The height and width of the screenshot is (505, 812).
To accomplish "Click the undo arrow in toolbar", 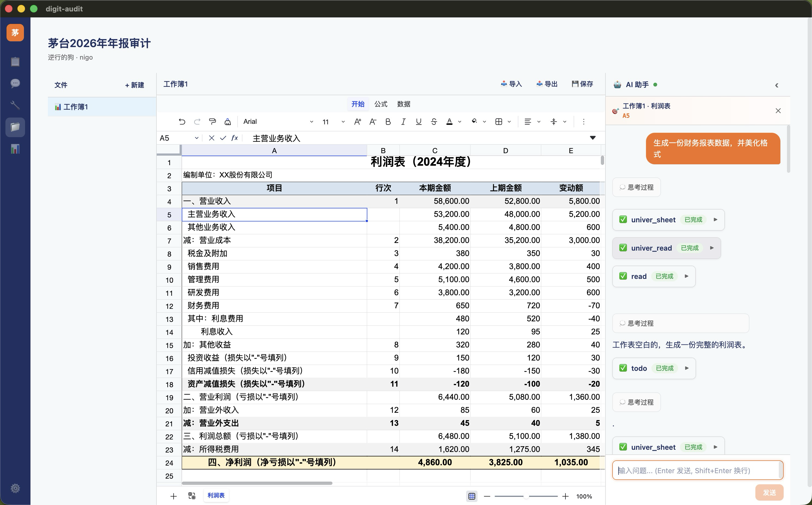I will click(x=182, y=122).
